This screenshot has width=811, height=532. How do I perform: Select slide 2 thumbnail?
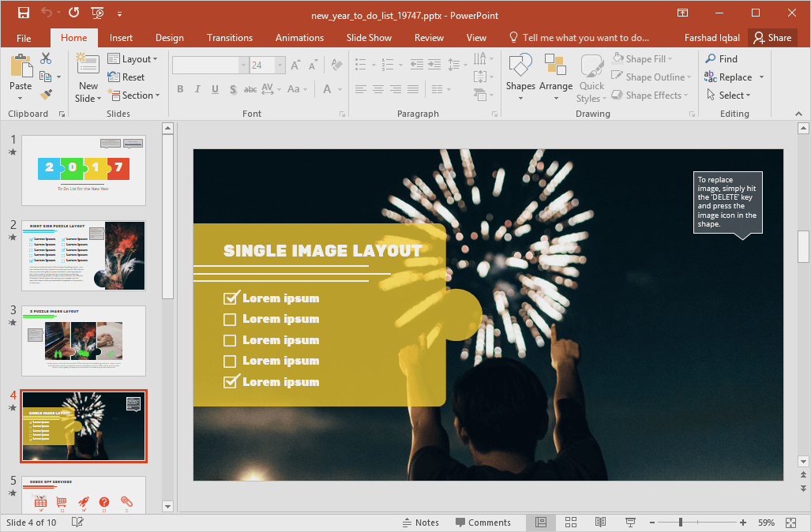83,256
